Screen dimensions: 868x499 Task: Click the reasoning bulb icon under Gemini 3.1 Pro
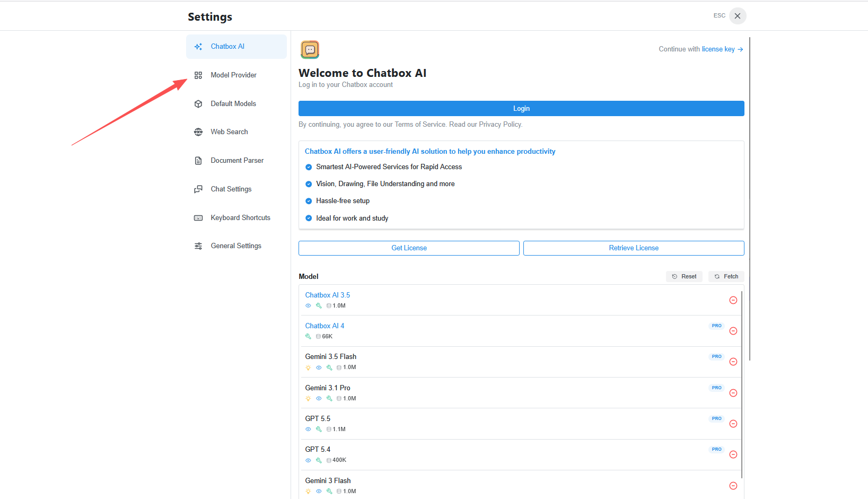coord(308,399)
